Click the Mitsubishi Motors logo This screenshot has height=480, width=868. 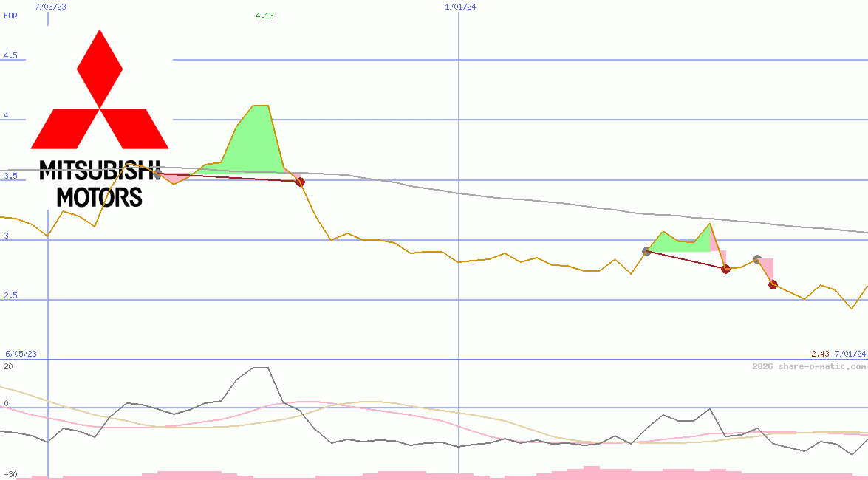point(100,118)
